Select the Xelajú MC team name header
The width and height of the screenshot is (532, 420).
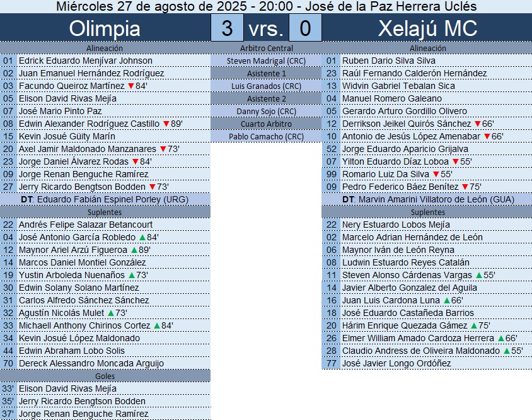coord(427,29)
